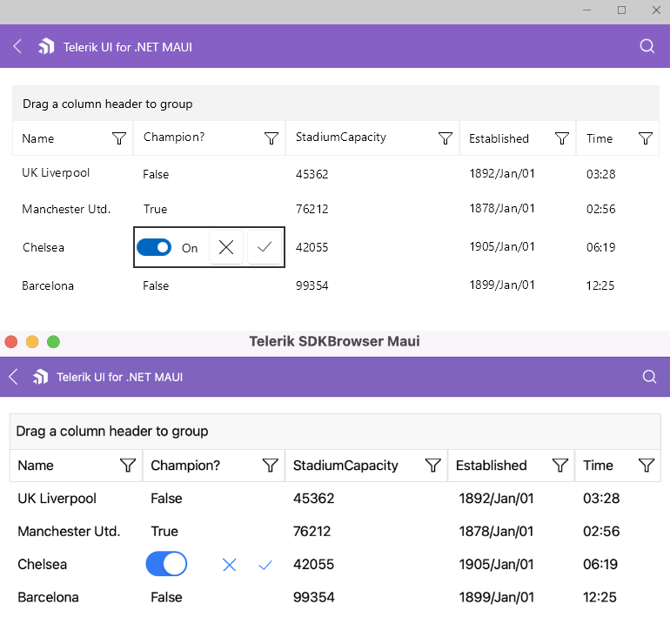Toggle Chelsea switch in SDKBrowser Maui window
Screen dimensions: 670x644
(x=166, y=564)
